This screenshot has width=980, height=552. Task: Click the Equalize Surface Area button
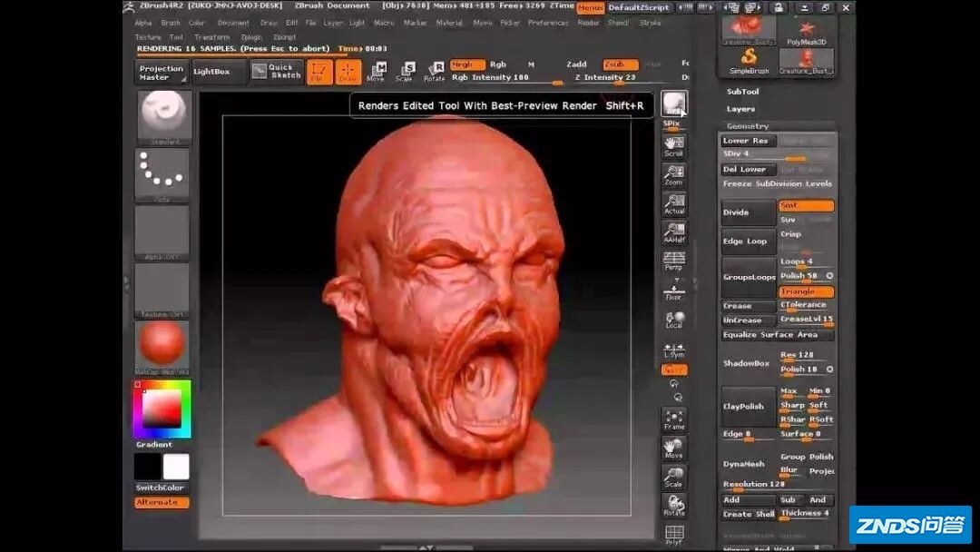click(x=777, y=334)
